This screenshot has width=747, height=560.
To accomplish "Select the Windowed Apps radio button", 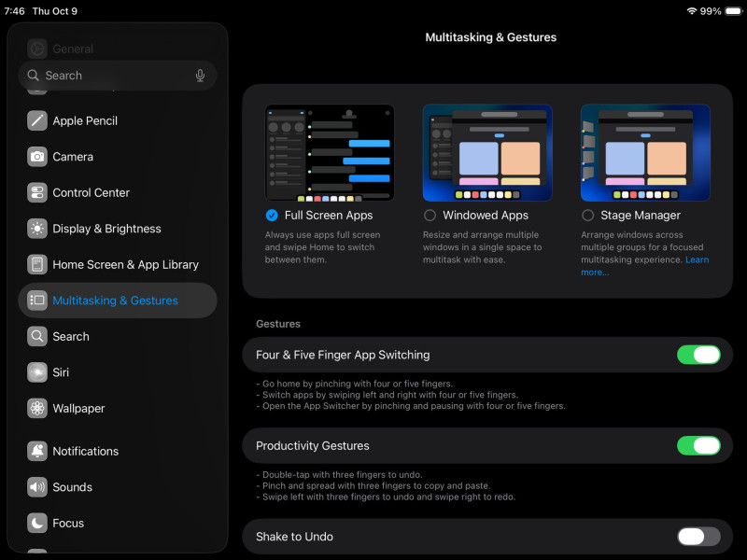I will [x=430, y=216].
